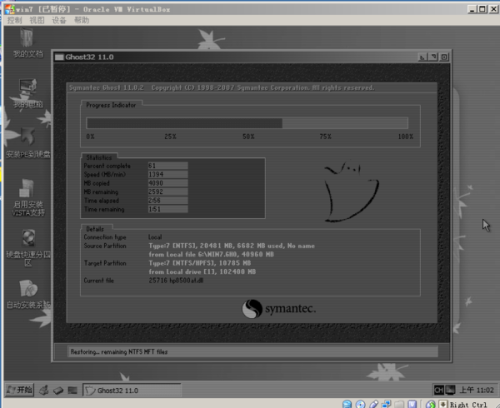
Task: Click VirtualBox hard disk status icon
Action: pyautogui.click(x=347, y=404)
